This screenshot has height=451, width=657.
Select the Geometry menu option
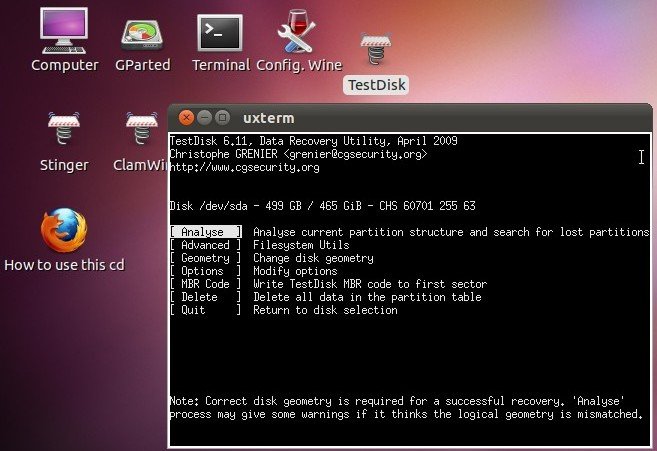pos(206,258)
